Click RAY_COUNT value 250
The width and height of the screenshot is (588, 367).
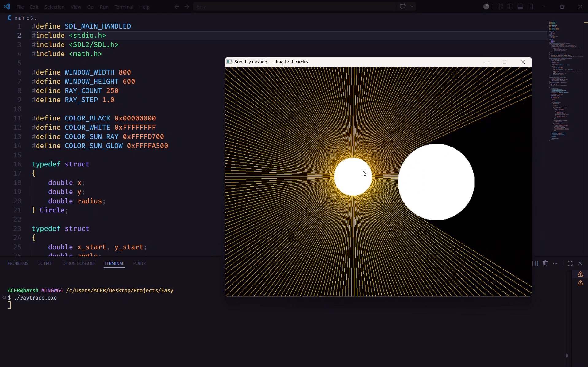pyautogui.click(x=112, y=91)
